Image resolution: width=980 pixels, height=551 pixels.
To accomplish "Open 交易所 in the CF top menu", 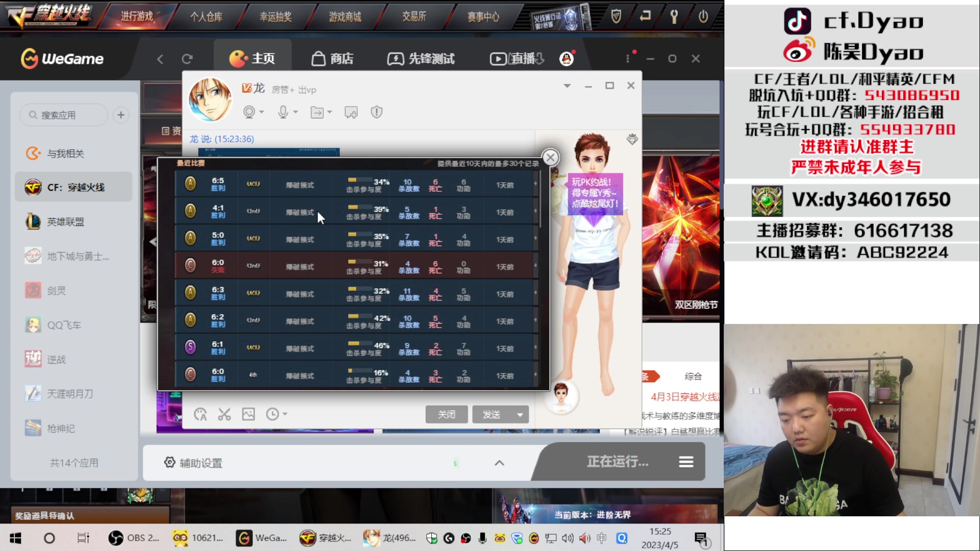I will 414,17.
